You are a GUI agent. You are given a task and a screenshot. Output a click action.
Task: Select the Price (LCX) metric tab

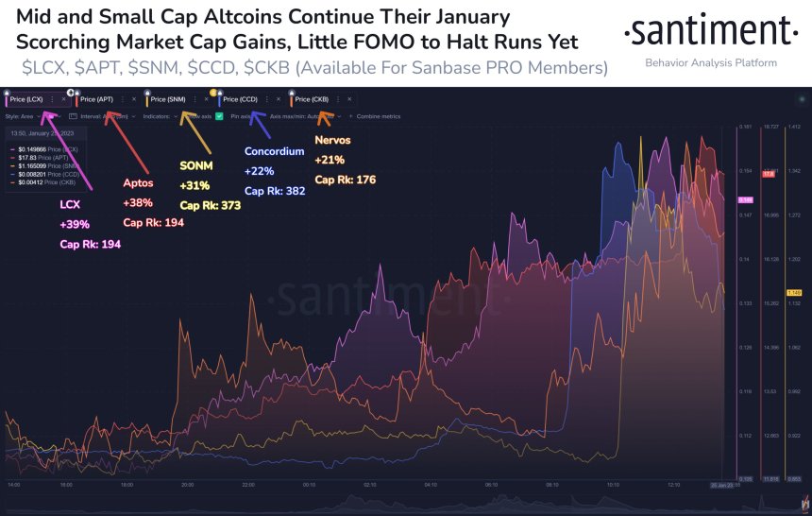(x=25, y=99)
